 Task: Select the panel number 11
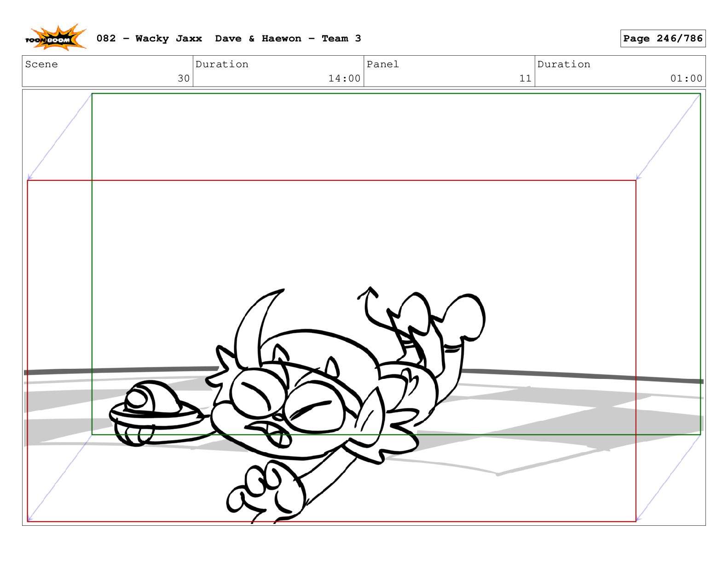pyautogui.click(x=526, y=79)
